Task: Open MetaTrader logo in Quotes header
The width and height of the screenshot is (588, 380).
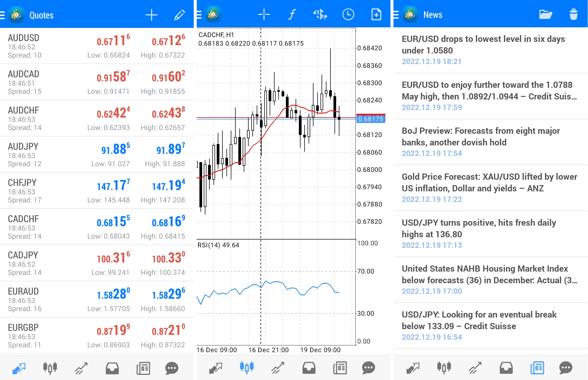Action: [16, 15]
